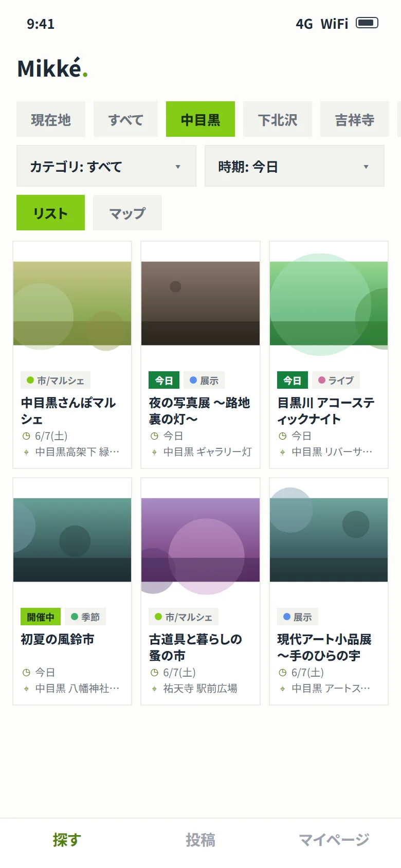Click clock icon on 夜の写真展 card

(154, 436)
